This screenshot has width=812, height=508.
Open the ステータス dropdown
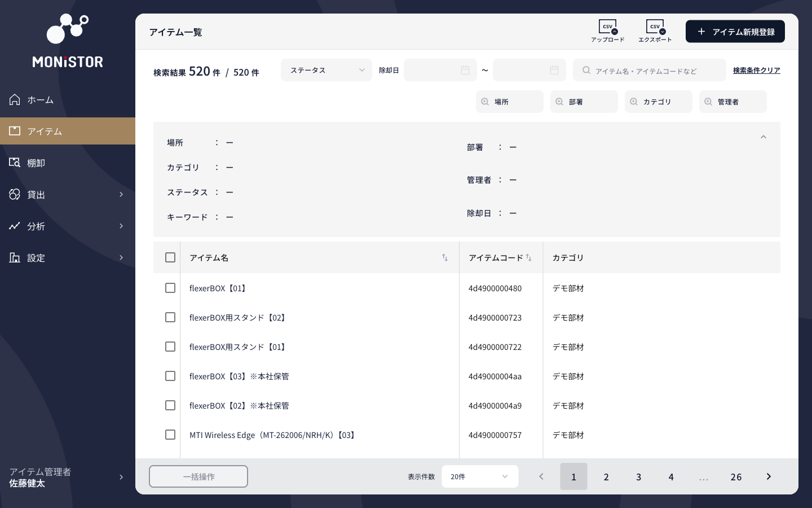[326, 70]
